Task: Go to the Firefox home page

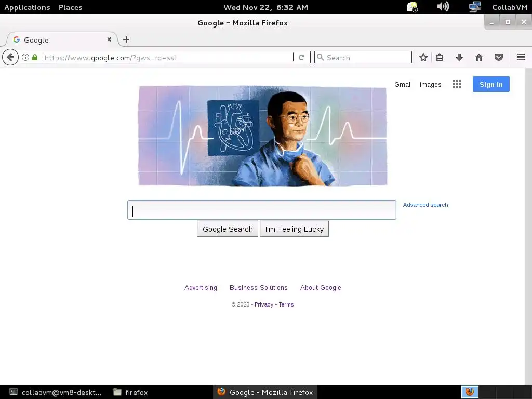Action: click(x=478, y=57)
